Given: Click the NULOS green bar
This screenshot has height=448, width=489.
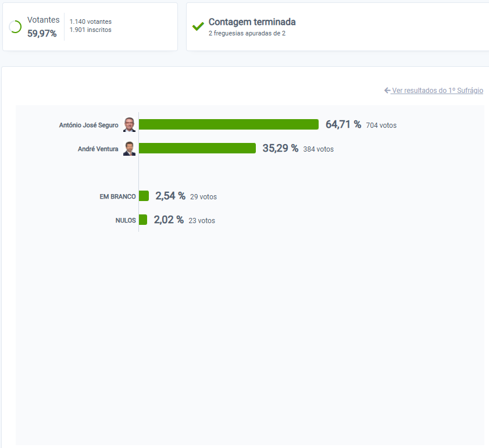Looking at the screenshot, I should tap(143, 220).
